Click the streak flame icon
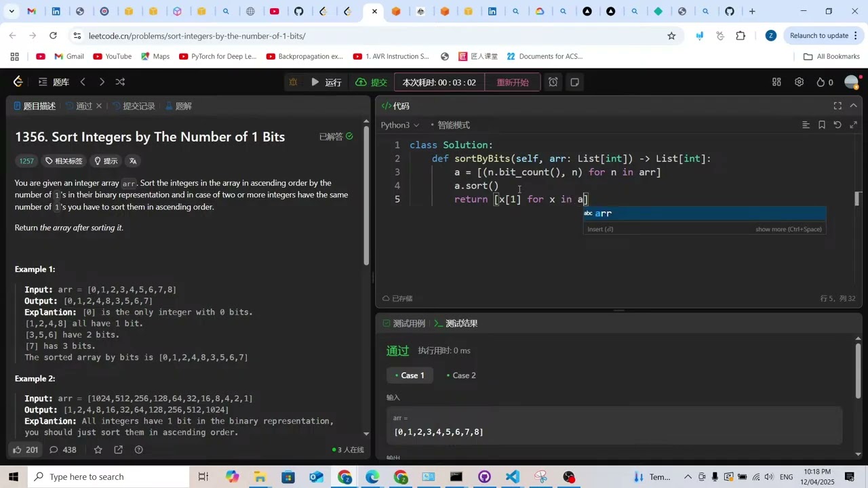868x488 pixels. [x=821, y=82]
